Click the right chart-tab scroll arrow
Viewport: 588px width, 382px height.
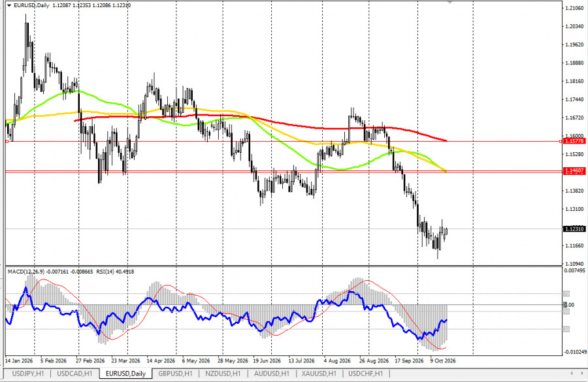click(582, 374)
